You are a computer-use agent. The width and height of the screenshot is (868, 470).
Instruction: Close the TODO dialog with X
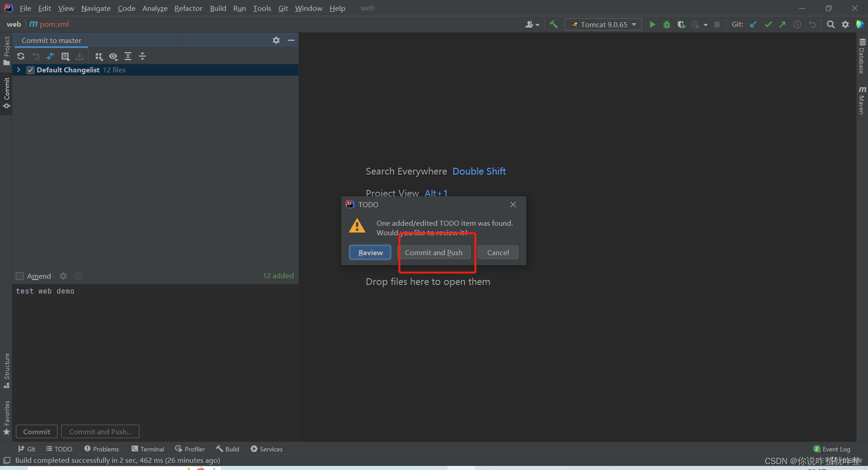(513, 204)
